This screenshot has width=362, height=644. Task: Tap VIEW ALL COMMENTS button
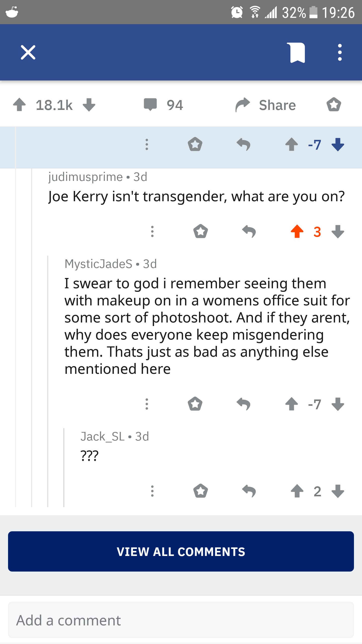pos(181,551)
